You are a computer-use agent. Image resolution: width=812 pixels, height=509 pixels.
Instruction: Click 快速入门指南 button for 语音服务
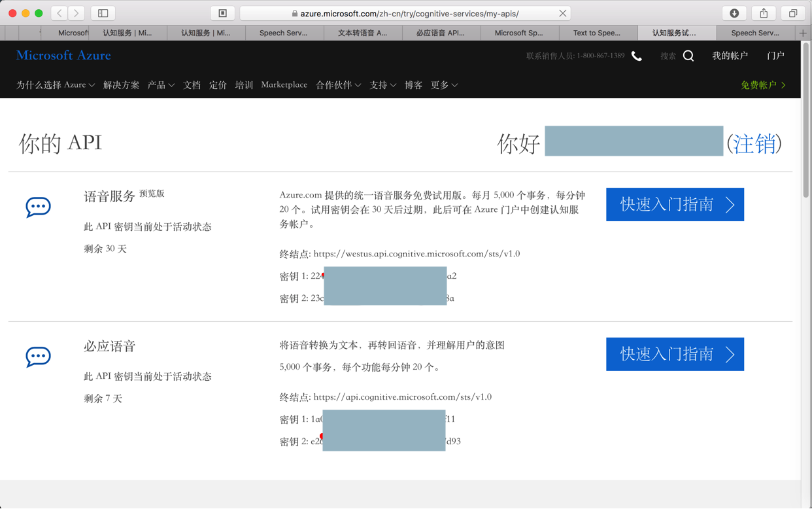tap(675, 204)
